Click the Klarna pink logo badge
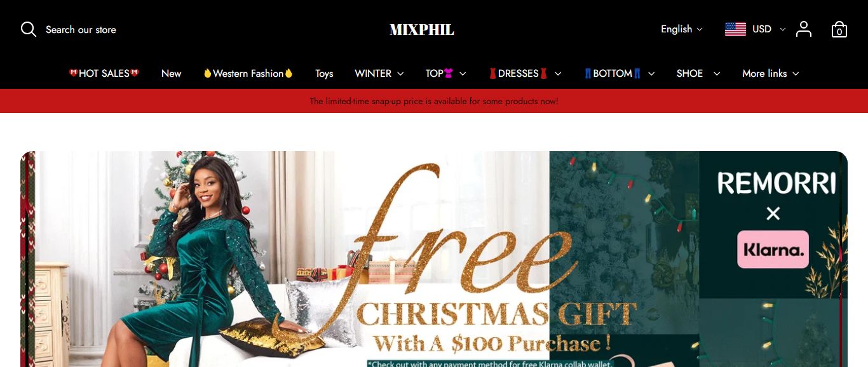 (x=773, y=250)
